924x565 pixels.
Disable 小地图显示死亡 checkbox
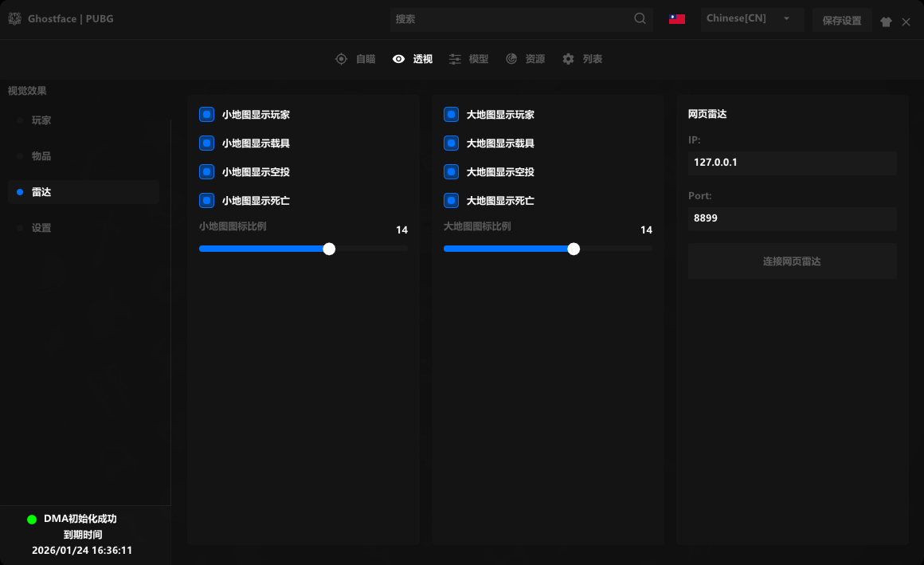pos(206,201)
